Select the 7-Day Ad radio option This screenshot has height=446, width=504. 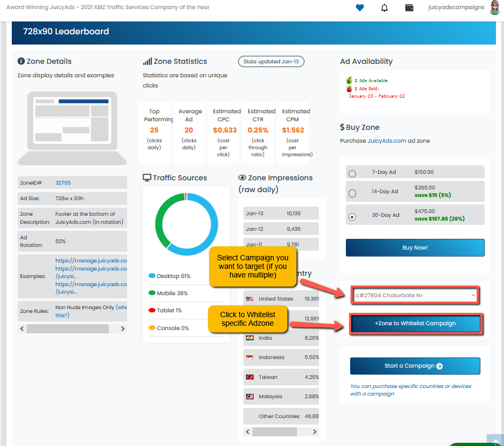click(x=352, y=174)
